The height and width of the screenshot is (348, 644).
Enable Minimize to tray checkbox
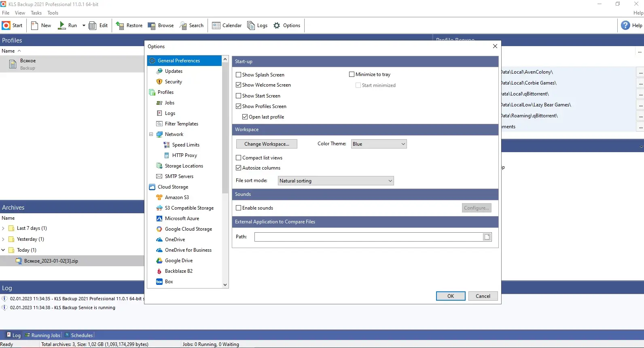click(352, 74)
